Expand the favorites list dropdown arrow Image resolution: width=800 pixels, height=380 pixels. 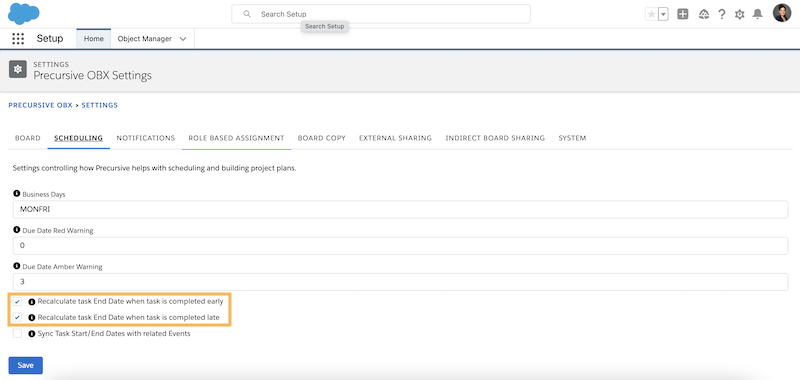[663, 14]
